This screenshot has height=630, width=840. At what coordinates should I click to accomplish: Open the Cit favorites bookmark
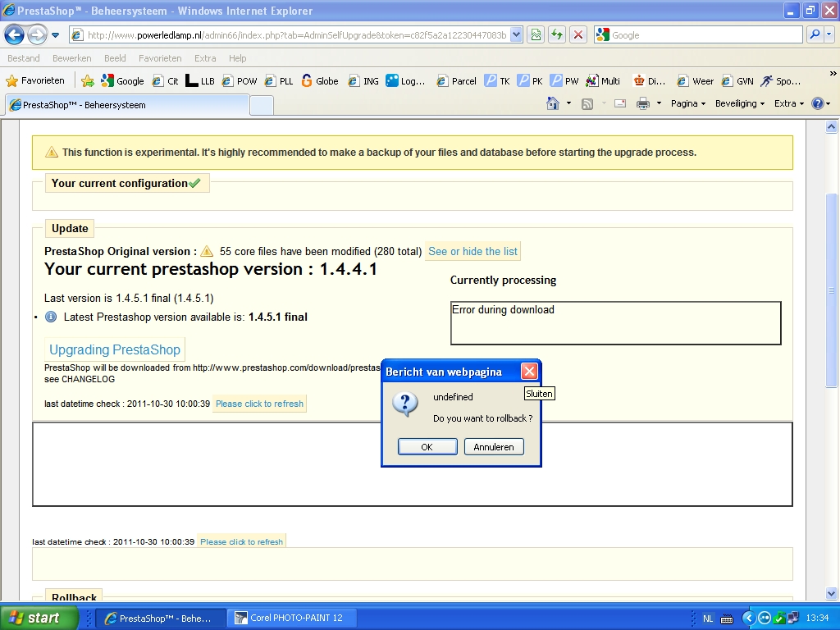tap(165, 81)
